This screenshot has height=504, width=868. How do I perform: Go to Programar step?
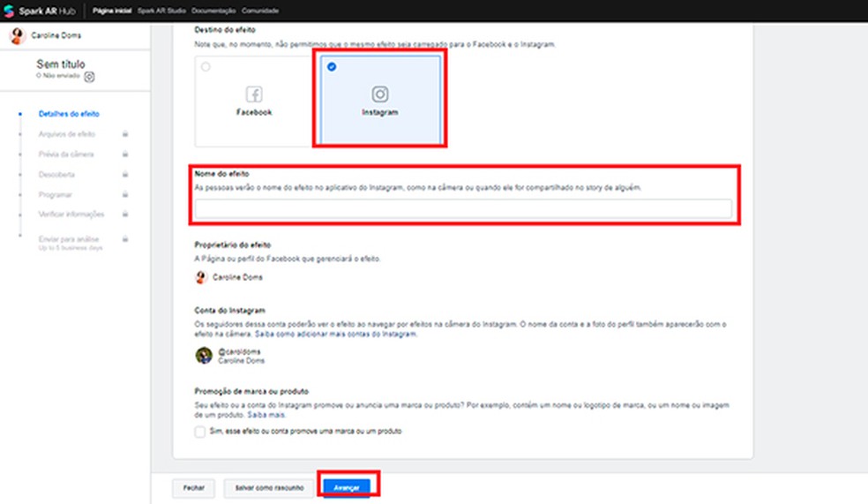pos(56,194)
